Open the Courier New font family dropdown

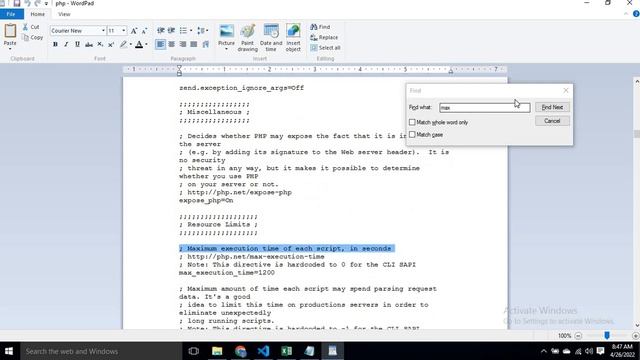coord(103,31)
